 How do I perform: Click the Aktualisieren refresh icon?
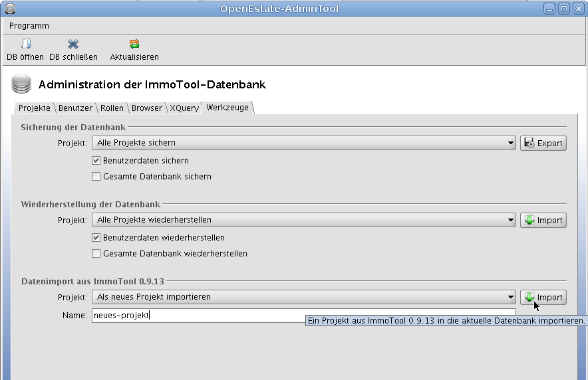click(x=134, y=45)
